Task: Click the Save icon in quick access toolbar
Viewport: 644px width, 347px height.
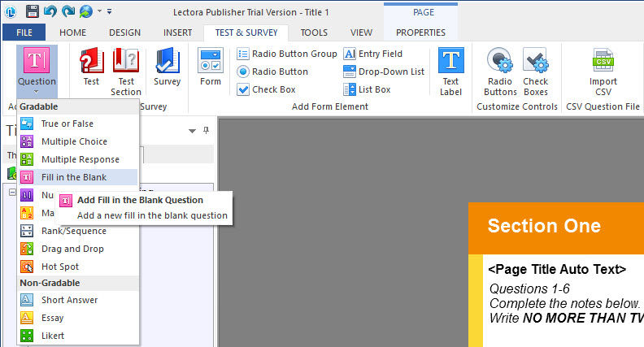Action: 32,11
